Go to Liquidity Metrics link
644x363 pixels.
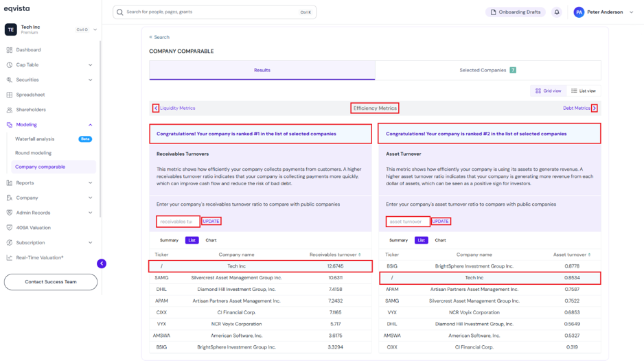(177, 108)
